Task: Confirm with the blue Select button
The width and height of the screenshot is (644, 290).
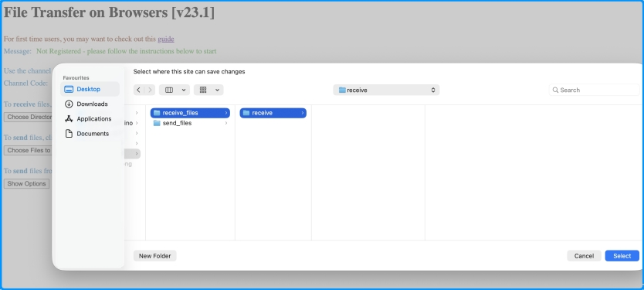Action: (x=622, y=256)
